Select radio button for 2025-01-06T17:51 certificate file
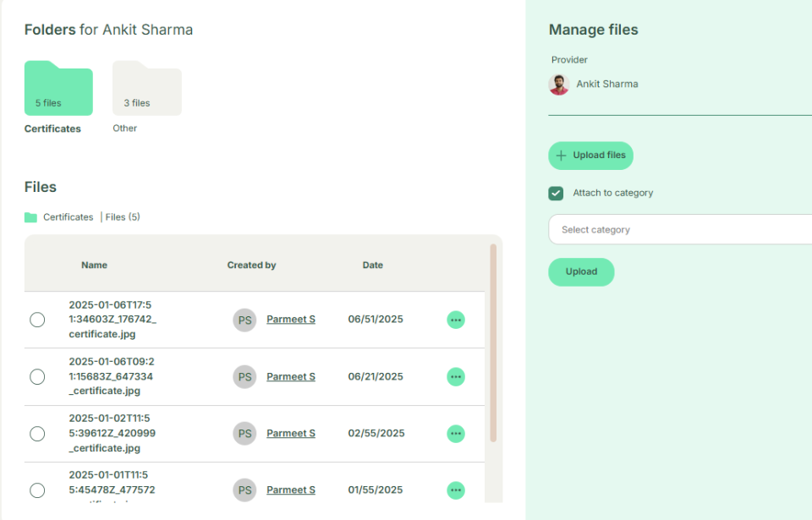The image size is (812, 520). click(x=37, y=320)
